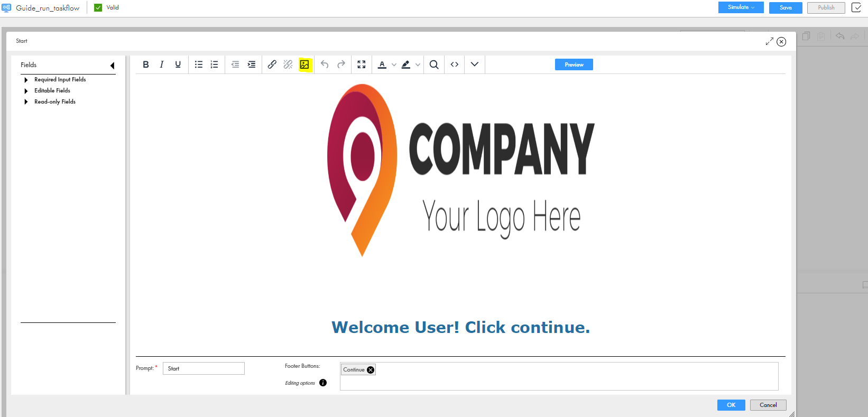Remove the Continue footer button tag

[371, 370]
